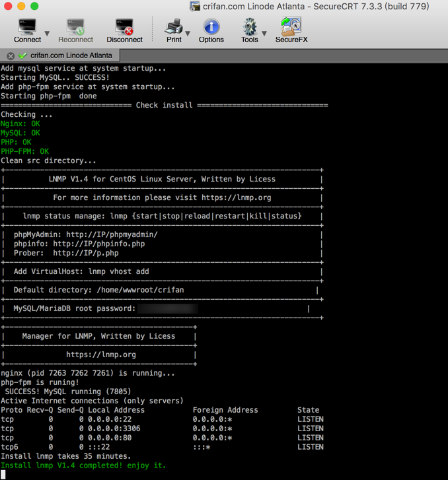The height and width of the screenshot is (480, 448).
Task: Click the 'PHP-FPM: OK' terminal line
Action: coord(25,151)
